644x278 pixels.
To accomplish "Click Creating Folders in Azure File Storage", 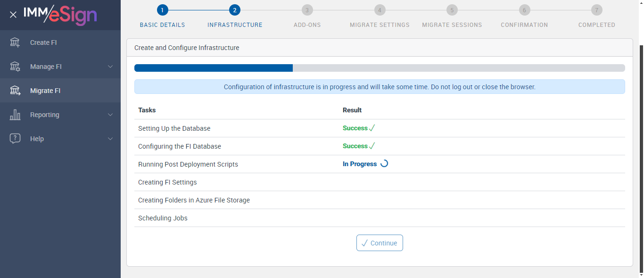I will pyautogui.click(x=194, y=200).
